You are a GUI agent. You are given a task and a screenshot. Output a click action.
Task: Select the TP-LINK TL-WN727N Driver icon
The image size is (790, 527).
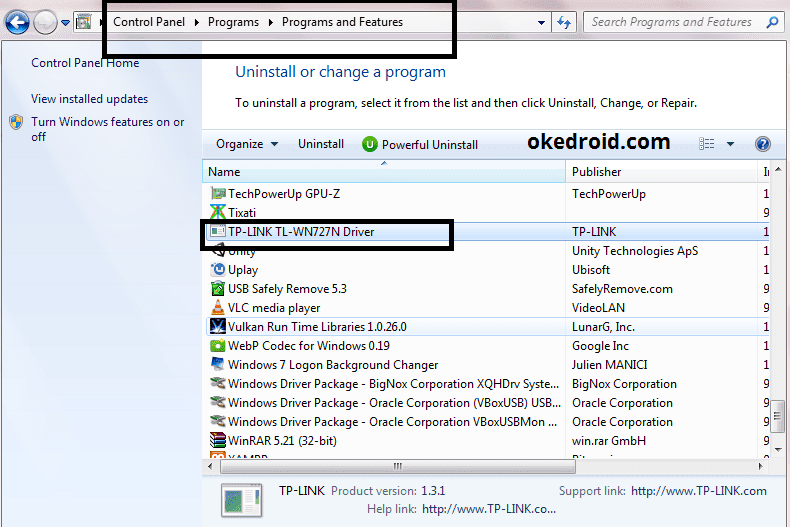point(218,231)
